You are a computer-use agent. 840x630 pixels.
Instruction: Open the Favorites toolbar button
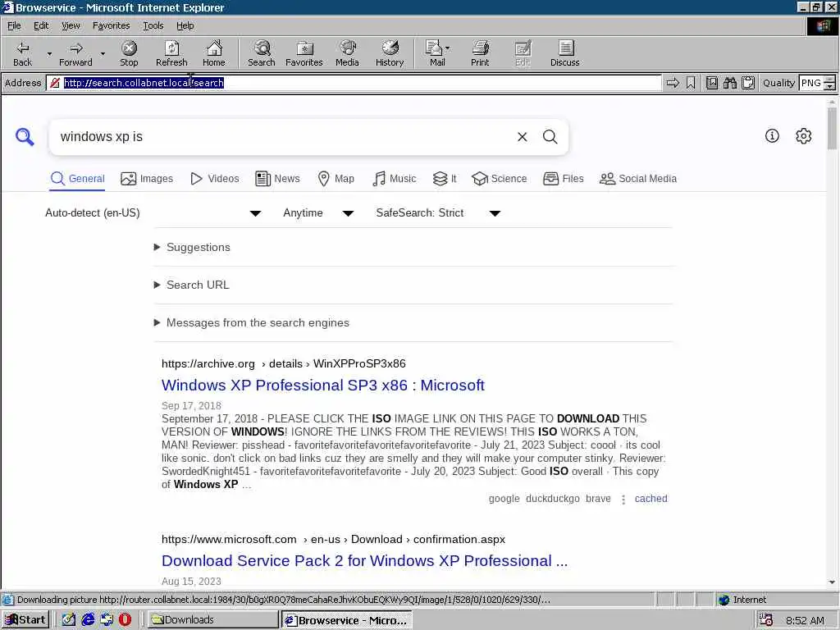point(304,53)
